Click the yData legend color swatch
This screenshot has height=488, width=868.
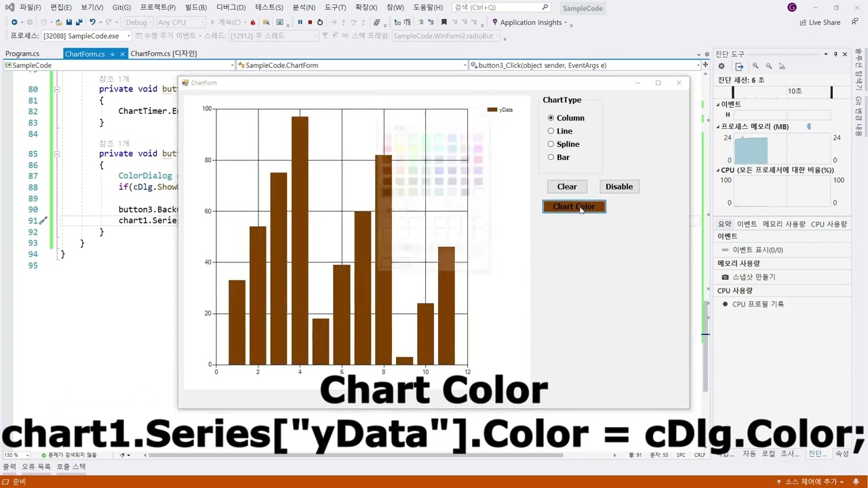click(x=492, y=110)
